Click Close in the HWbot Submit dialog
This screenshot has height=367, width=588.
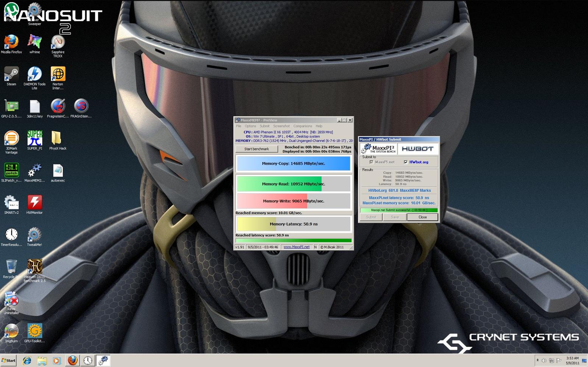click(423, 217)
